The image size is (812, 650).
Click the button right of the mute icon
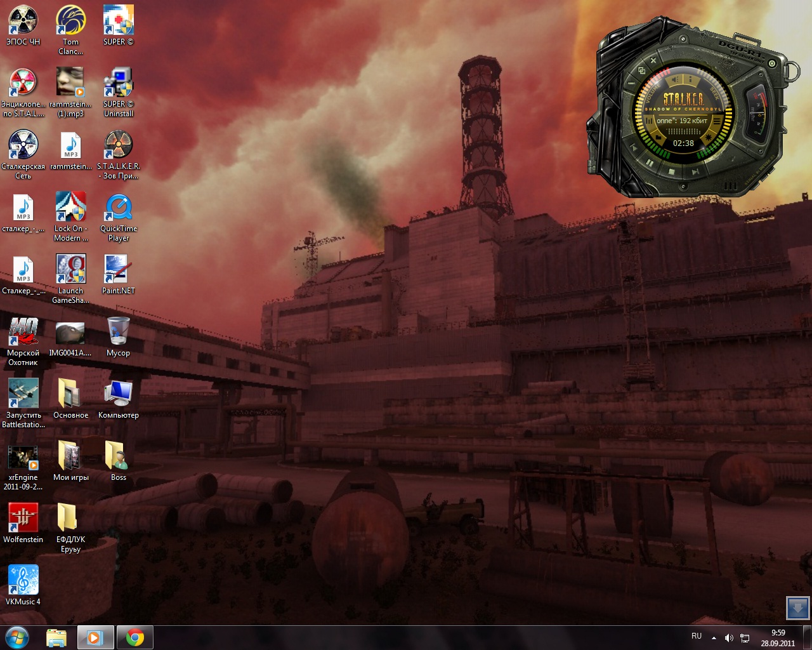coord(691,79)
